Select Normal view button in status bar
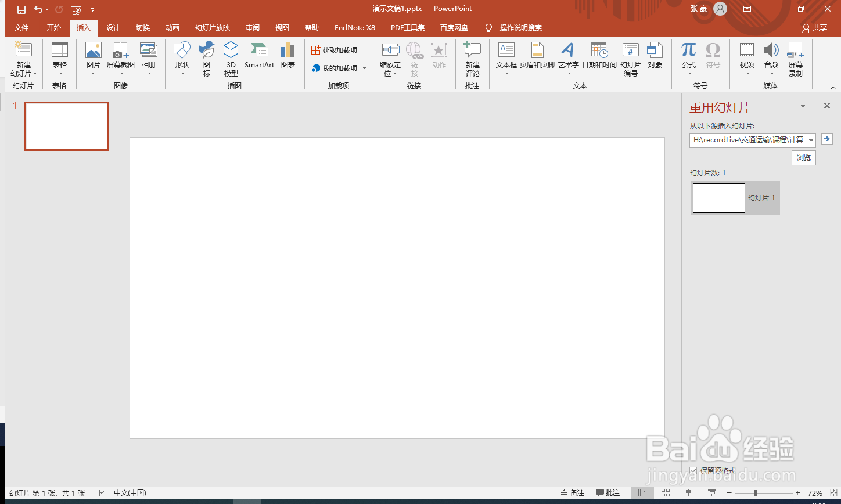This screenshot has width=841, height=504. pyautogui.click(x=642, y=493)
